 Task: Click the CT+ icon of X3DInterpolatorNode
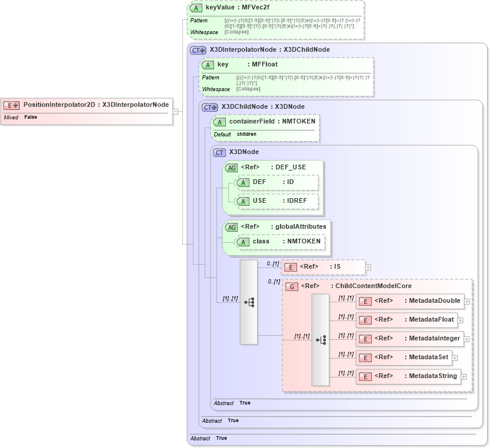tap(198, 50)
